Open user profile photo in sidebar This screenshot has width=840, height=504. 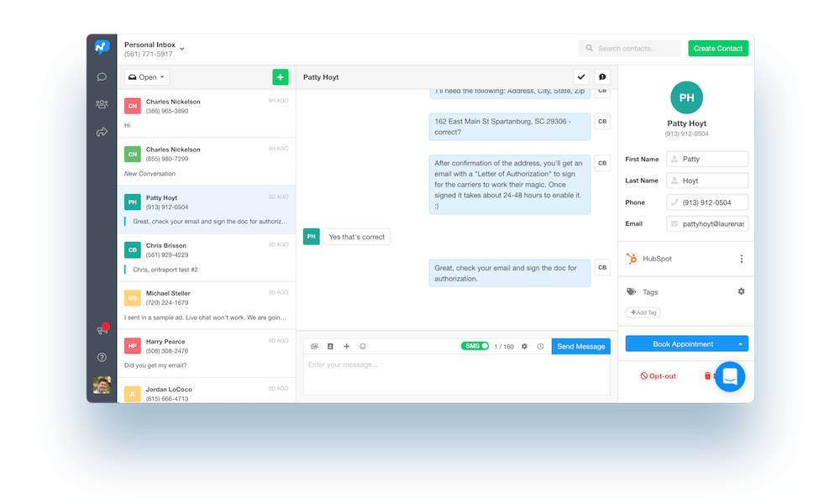(x=102, y=385)
